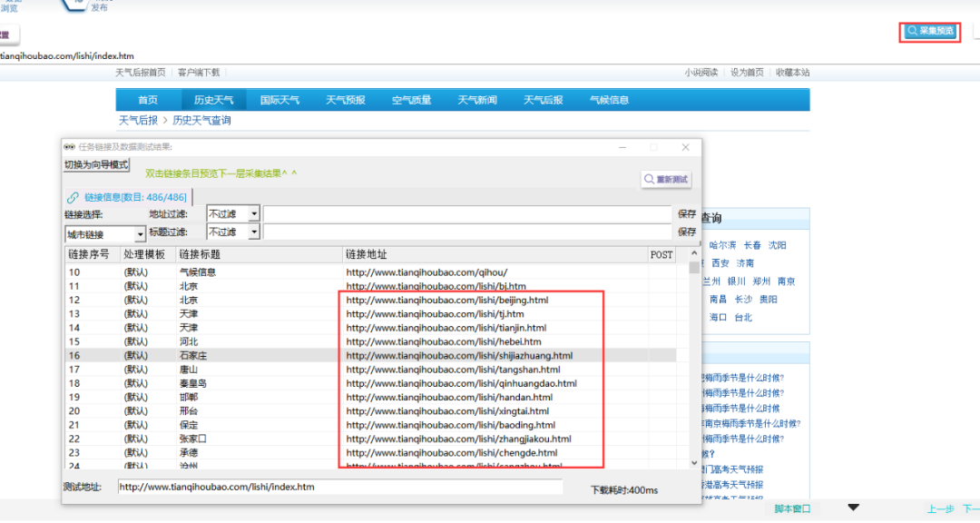This screenshot has height=523, width=980.
Task: Click the black triangle beside 脚本窗口
Action: [853, 508]
